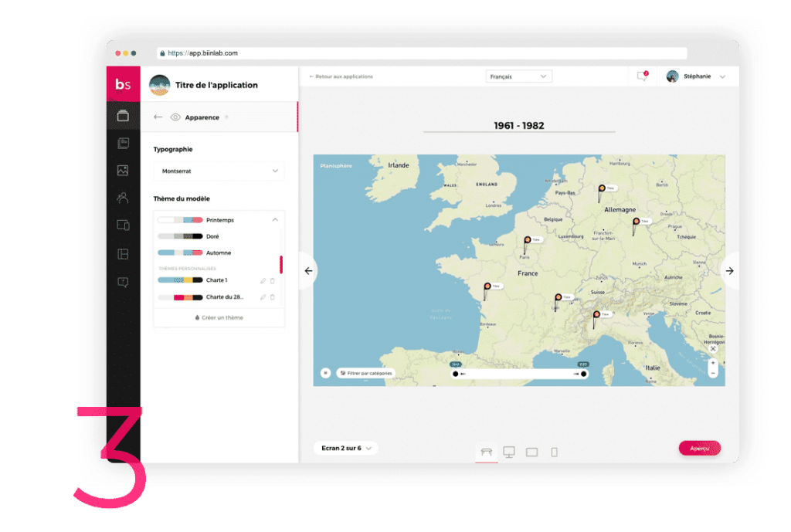Viewport: 791px width, 532px height.
Task: Switch to the tablet preview
Action: tap(531, 452)
